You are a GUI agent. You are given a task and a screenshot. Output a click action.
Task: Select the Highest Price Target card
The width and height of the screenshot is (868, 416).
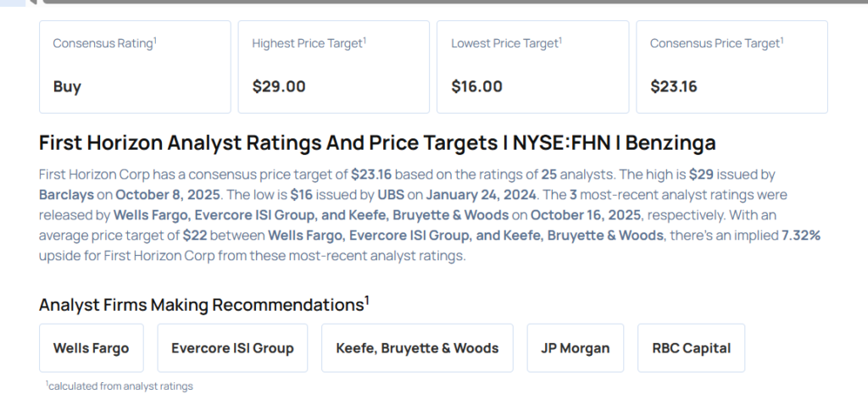(x=333, y=67)
